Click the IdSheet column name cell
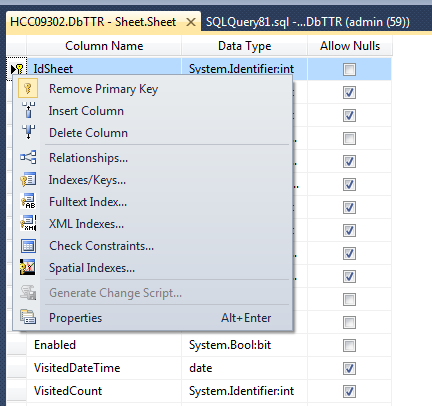 [x=104, y=69]
